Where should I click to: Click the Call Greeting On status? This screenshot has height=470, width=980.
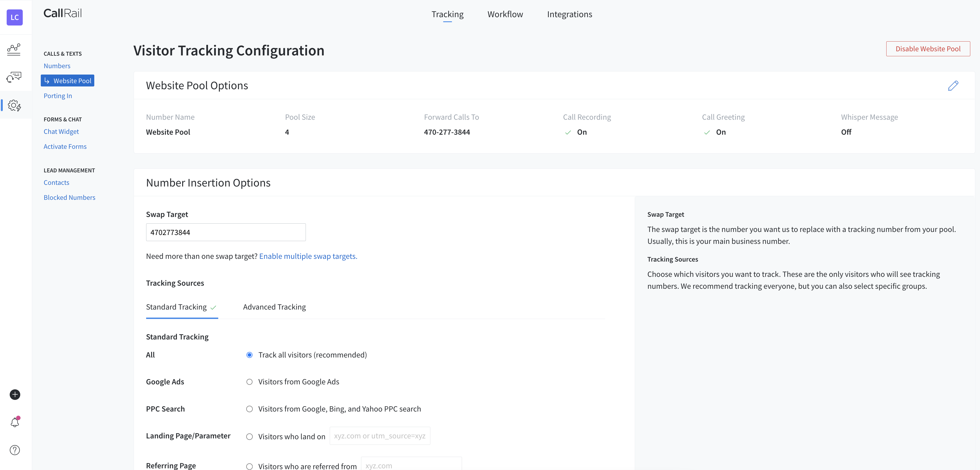(x=715, y=132)
